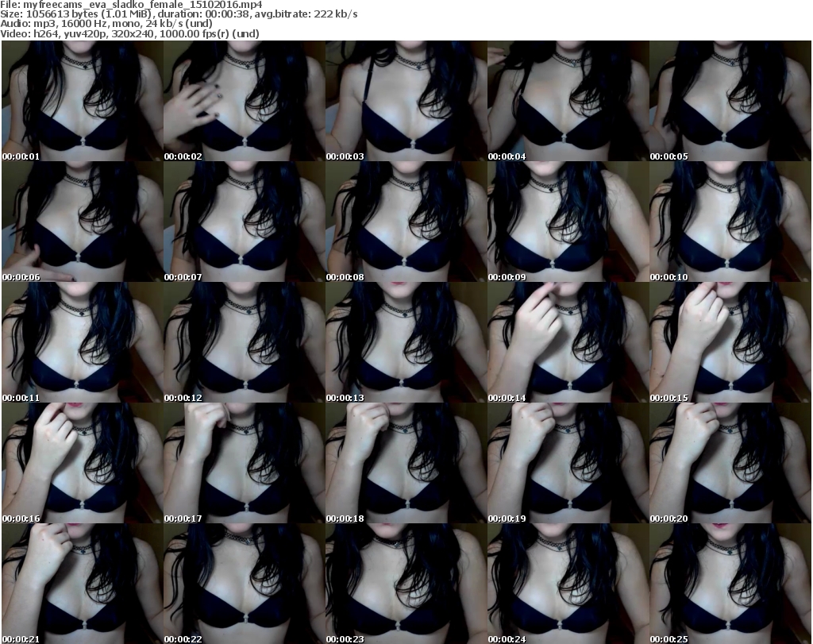Screen dimensions: 813x644
Task: Click the frame thumbnail stamped 00:00:16
Action: click(x=83, y=463)
